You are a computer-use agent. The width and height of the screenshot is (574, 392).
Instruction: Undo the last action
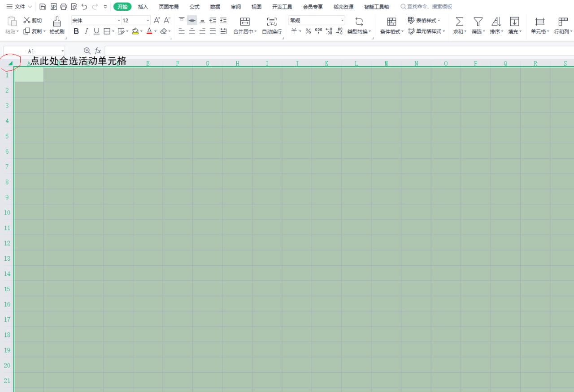pos(84,7)
